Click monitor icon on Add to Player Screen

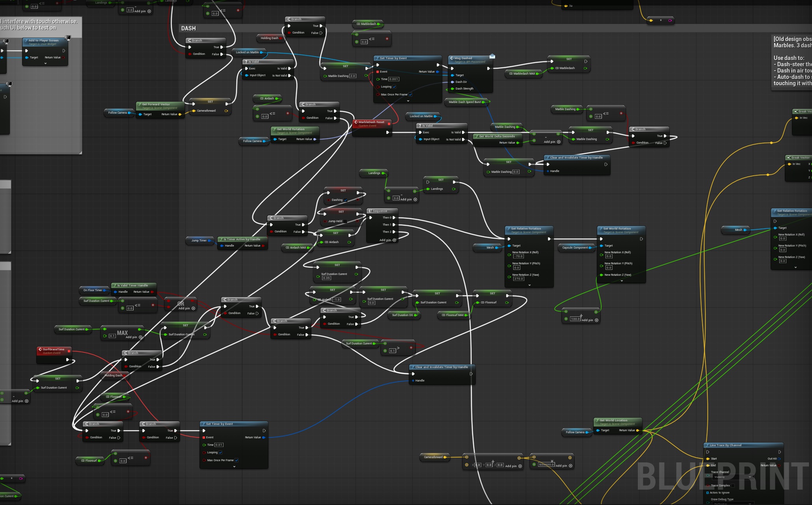click(x=68, y=38)
